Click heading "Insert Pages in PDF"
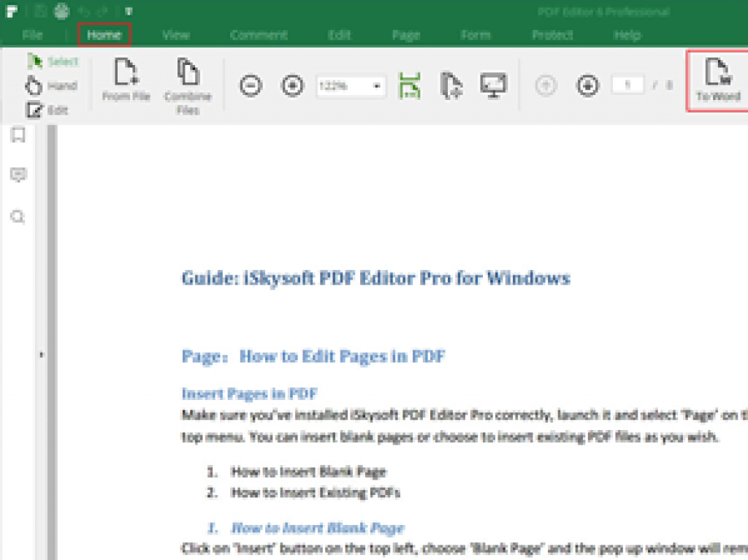The width and height of the screenshot is (748, 560). pyautogui.click(x=250, y=394)
